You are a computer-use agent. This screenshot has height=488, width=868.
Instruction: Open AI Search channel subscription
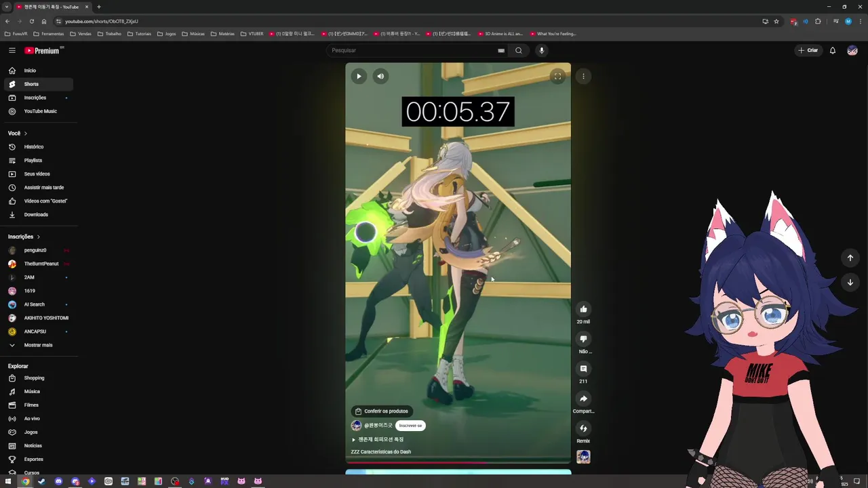click(x=39, y=304)
